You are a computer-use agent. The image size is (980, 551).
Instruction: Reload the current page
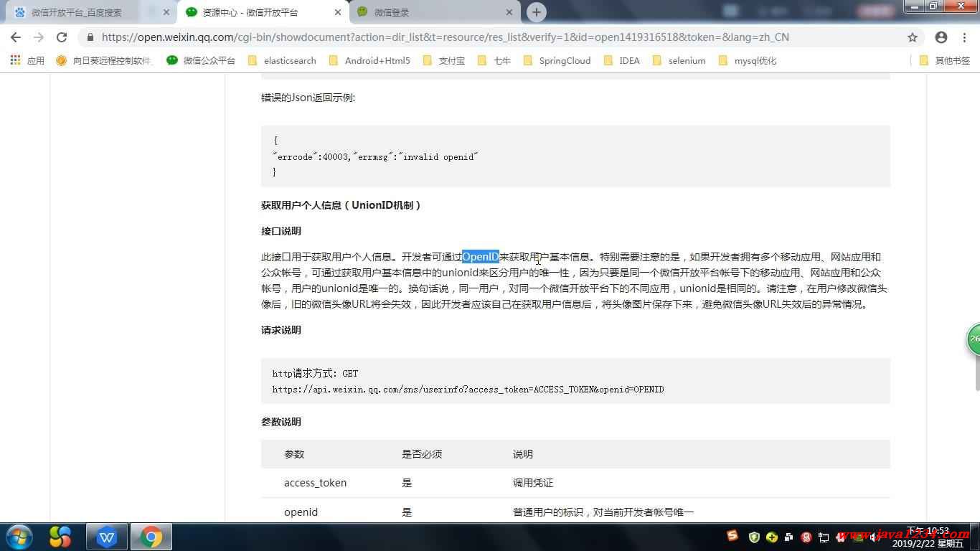tap(62, 37)
